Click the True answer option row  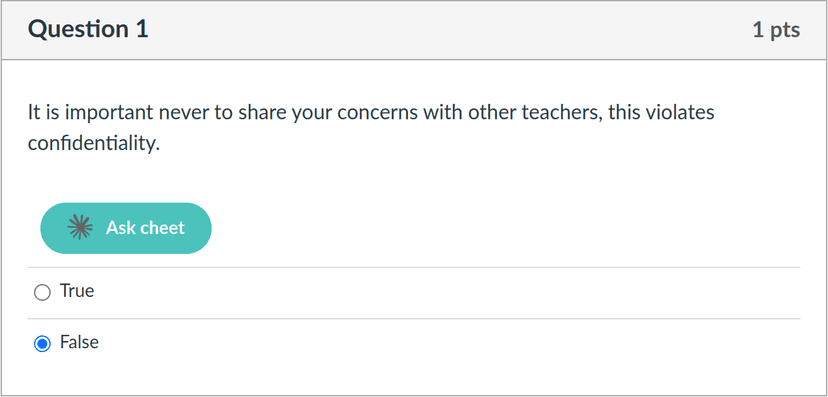point(414,292)
